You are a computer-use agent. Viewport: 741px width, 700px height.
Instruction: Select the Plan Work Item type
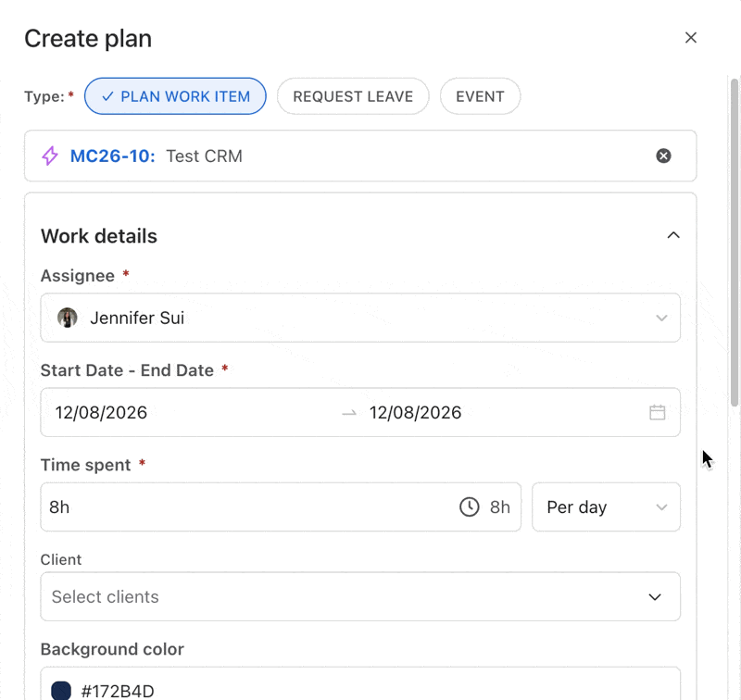(x=175, y=96)
